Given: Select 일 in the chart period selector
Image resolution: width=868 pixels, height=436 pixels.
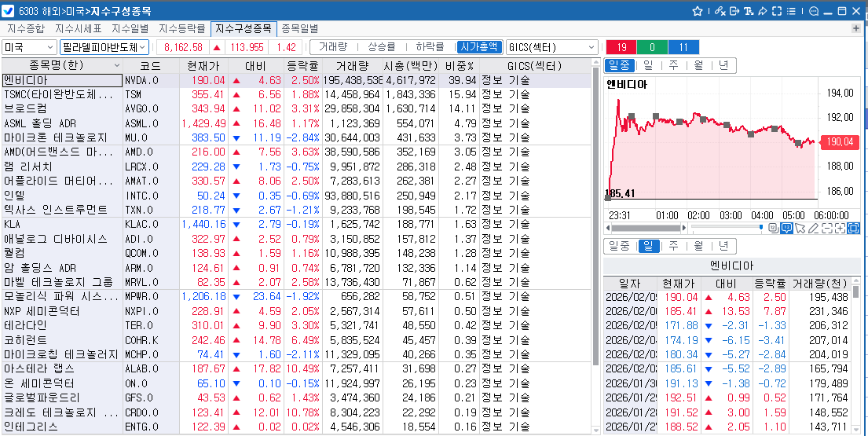Looking at the screenshot, I should pos(648,65).
